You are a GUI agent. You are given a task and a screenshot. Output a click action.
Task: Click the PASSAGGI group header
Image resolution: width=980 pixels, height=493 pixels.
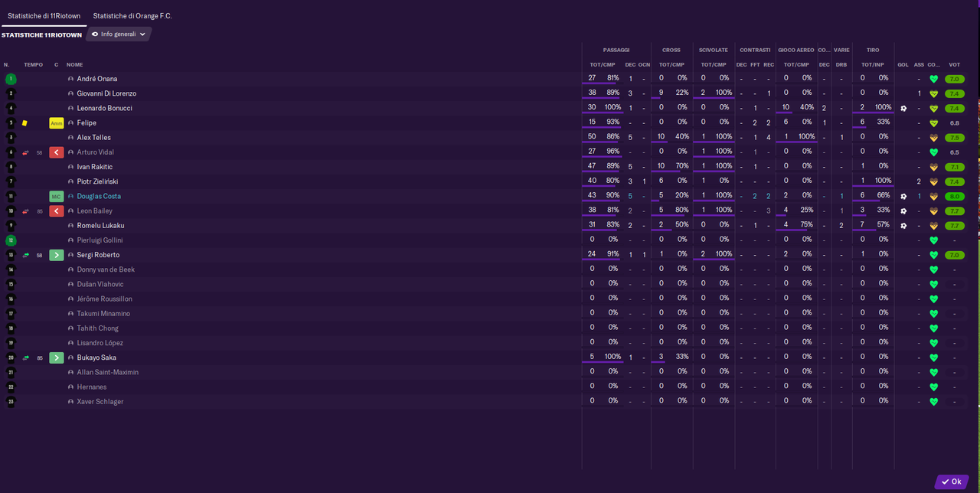coord(616,51)
